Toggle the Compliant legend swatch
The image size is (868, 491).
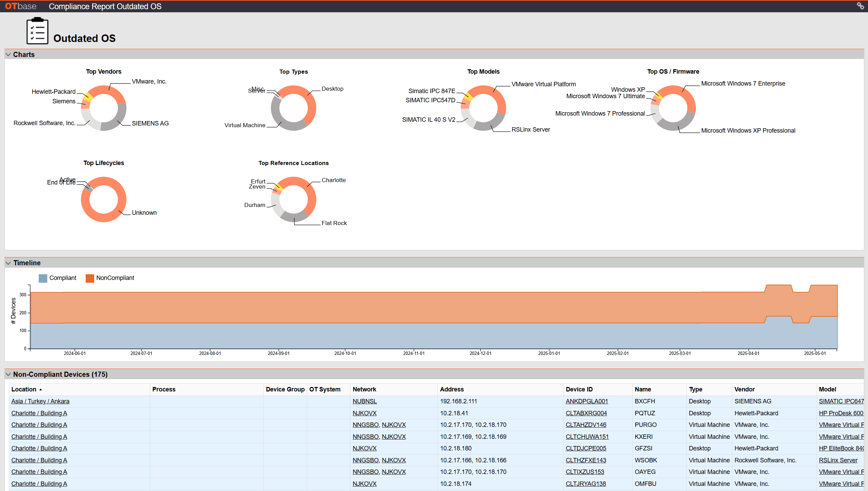43,278
